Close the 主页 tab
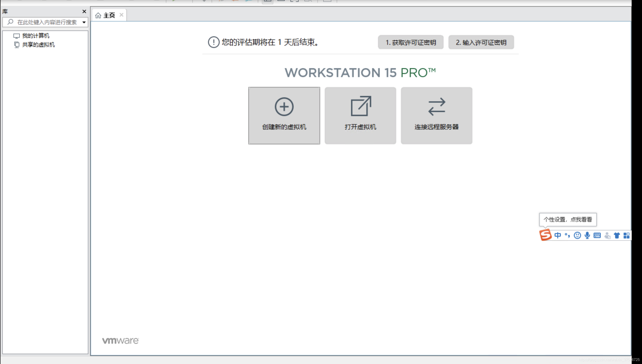 [x=122, y=15]
